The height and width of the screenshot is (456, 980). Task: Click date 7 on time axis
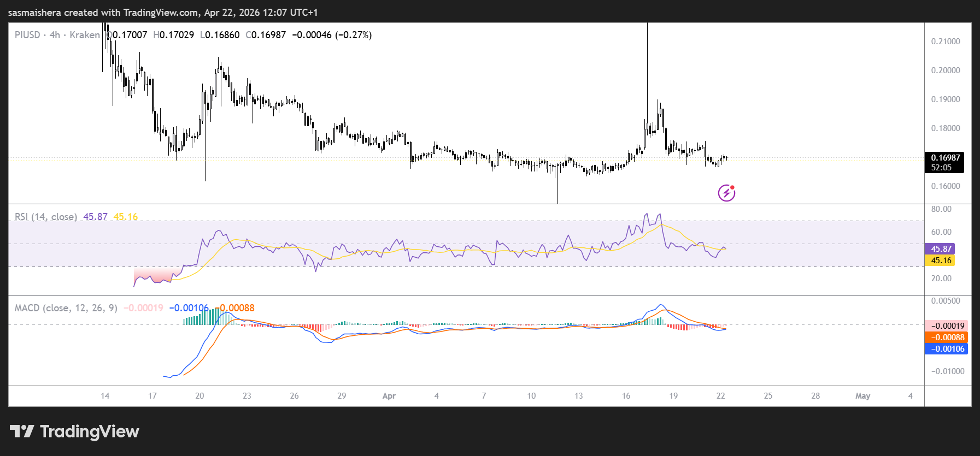pos(484,396)
